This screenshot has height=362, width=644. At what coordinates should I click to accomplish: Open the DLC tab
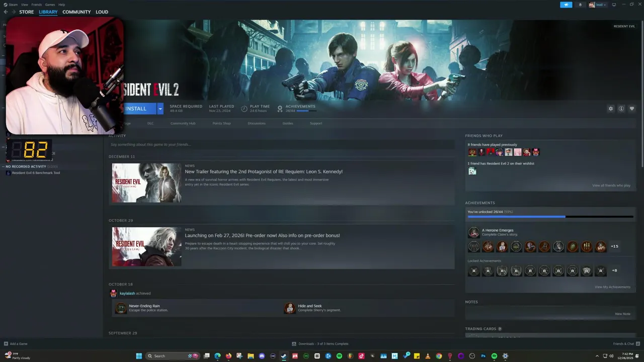coord(150,123)
